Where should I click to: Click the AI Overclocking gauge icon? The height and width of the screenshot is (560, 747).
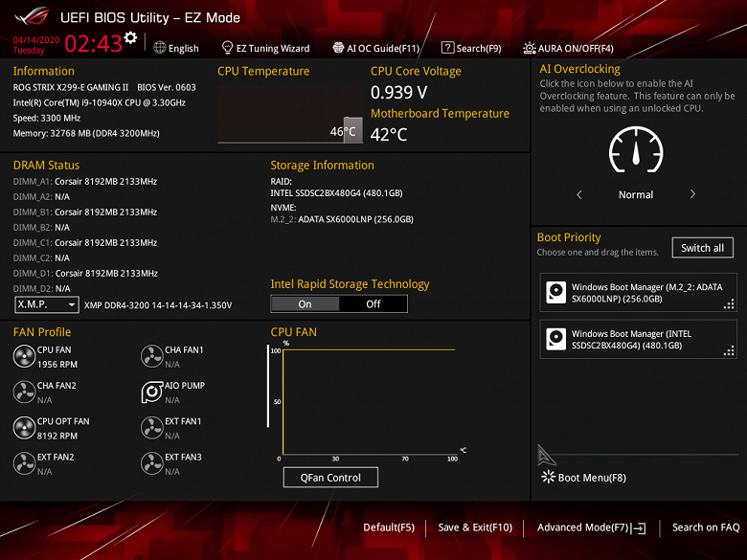click(636, 150)
